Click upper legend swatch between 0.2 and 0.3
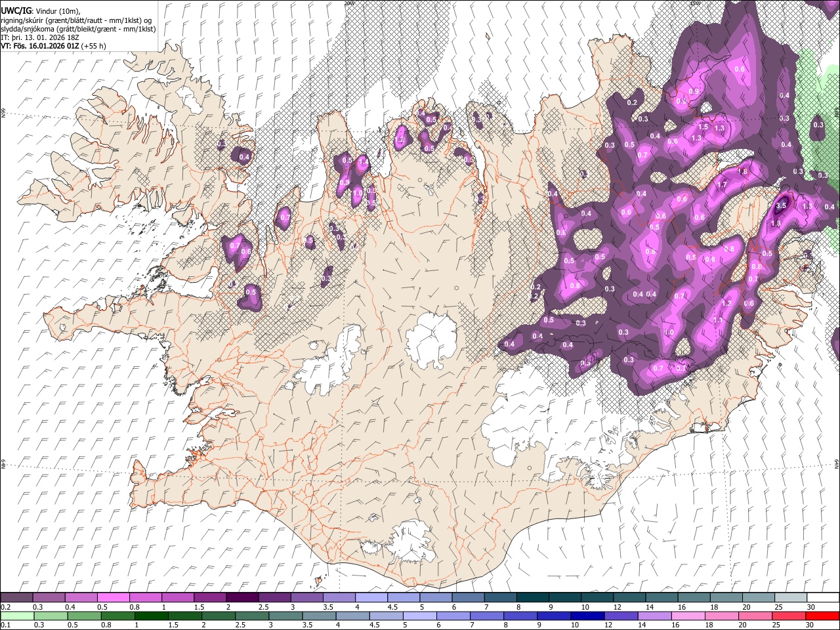This screenshot has width=840, height=630. (x=16, y=598)
